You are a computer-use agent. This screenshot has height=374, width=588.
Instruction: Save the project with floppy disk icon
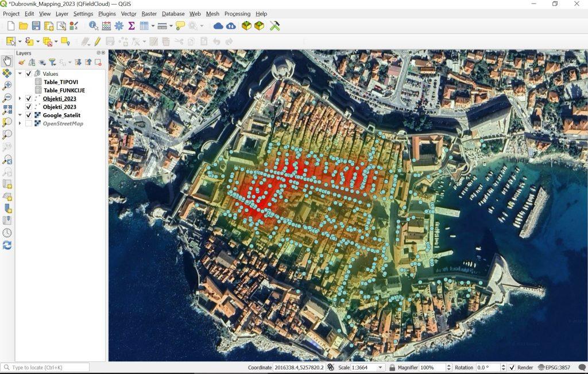36,26
